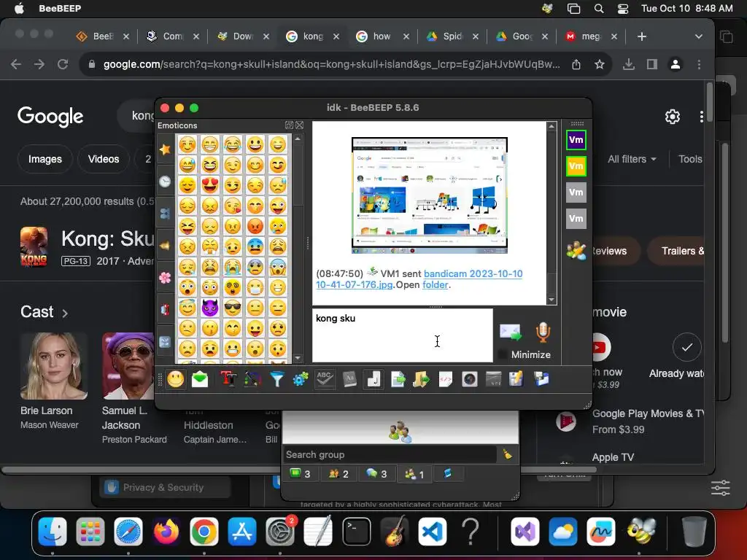Open the font color picker icon
The height and width of the screenshot is (560, 747).
[x=252, y=379]
